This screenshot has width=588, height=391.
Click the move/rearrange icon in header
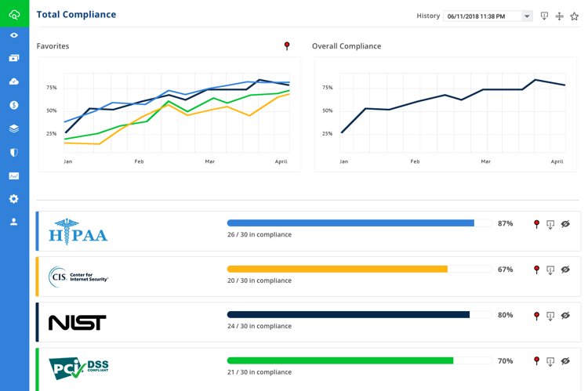[559, 16]
